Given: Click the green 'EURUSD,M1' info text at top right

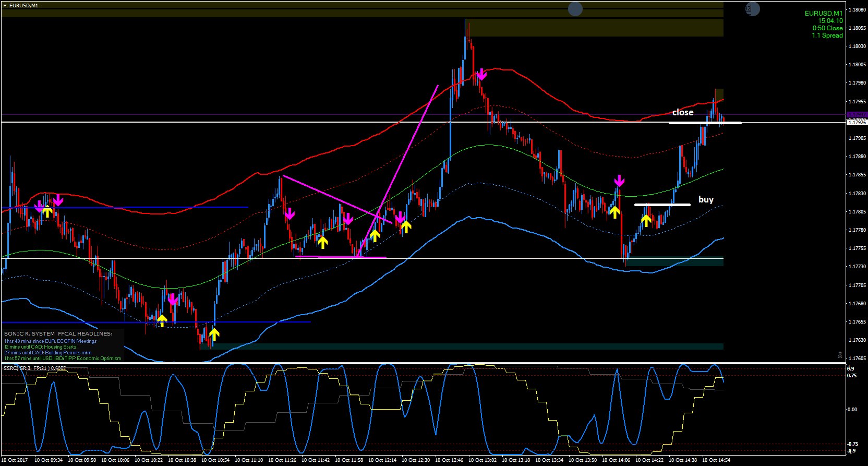Looking at the screenshot, I should tap(824, 14).
